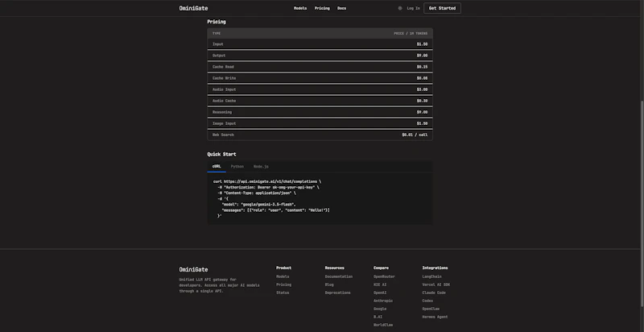Click the Log In link
The width and height of the screenshot is (644, 332).
[x=414, y=8]
